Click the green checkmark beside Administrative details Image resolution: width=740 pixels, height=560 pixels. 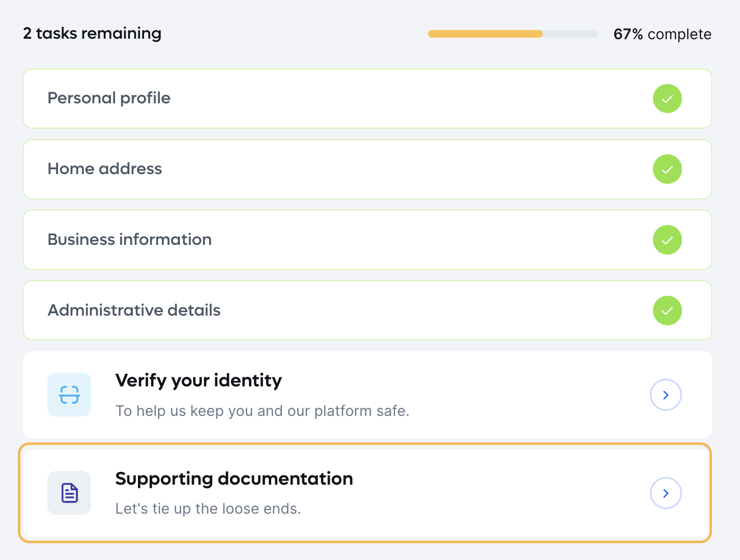(667, 311)
